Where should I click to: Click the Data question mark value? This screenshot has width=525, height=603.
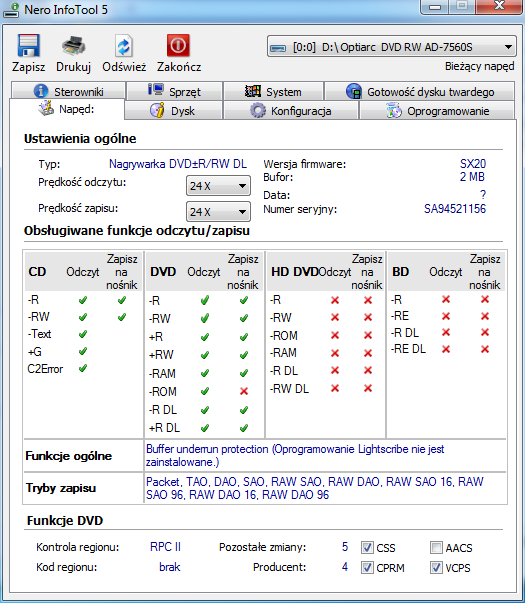pyautogui.click(x=483, y=195)
